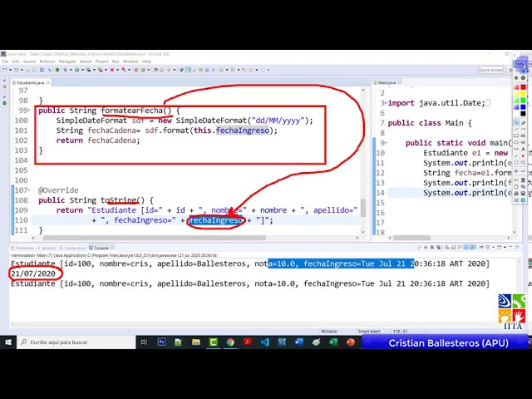Expand the folded imports at Main.java line 3
The image size is (532, 399).
386,103
